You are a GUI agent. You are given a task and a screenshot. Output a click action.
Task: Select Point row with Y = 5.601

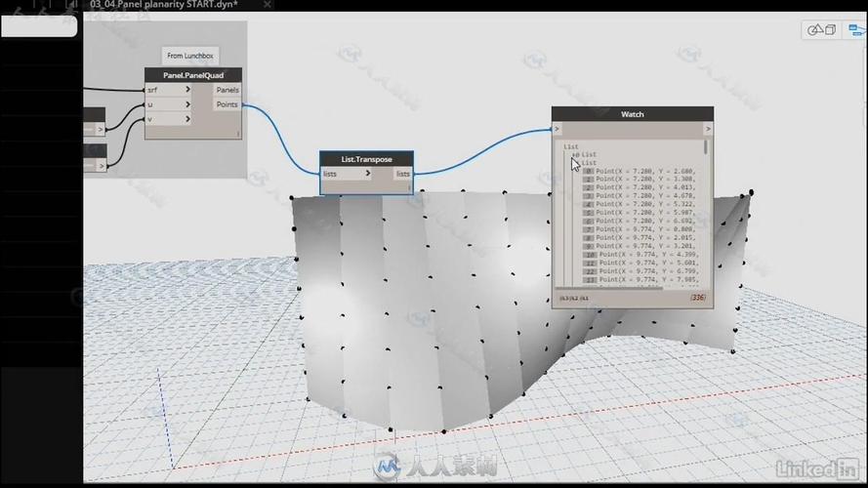coord(641,263)
